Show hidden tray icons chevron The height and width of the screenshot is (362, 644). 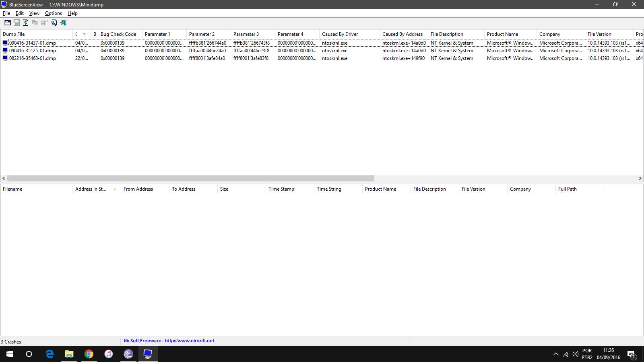556,354
